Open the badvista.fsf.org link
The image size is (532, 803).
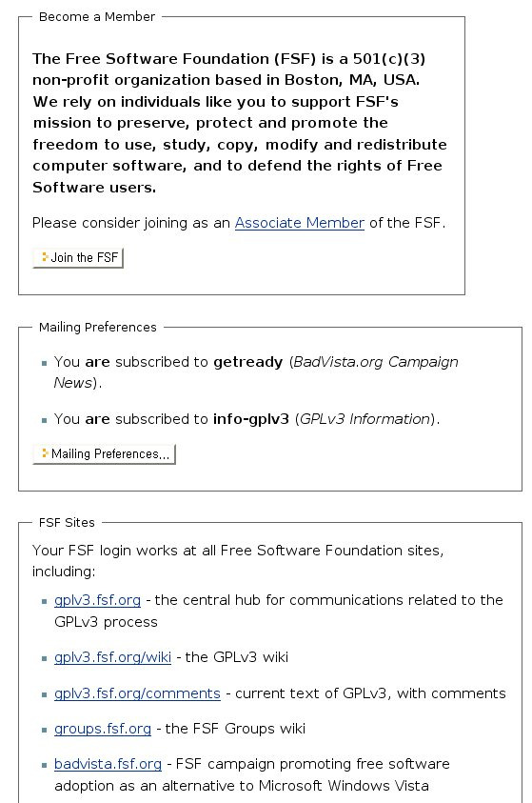108,764
